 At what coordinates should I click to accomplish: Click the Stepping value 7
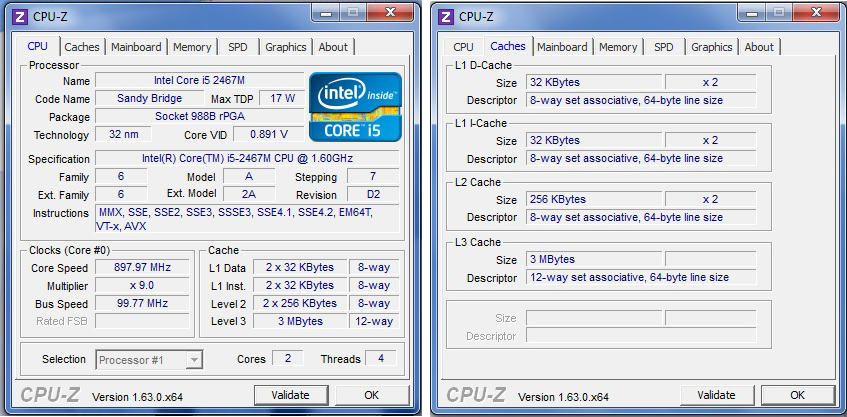(x=373, y=176)
